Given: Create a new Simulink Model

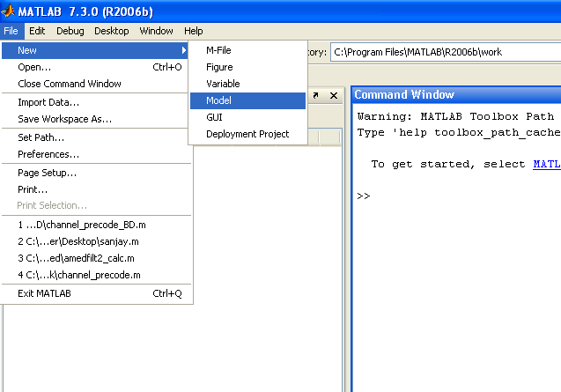Looking at the screenshot, I should point(247,100).
